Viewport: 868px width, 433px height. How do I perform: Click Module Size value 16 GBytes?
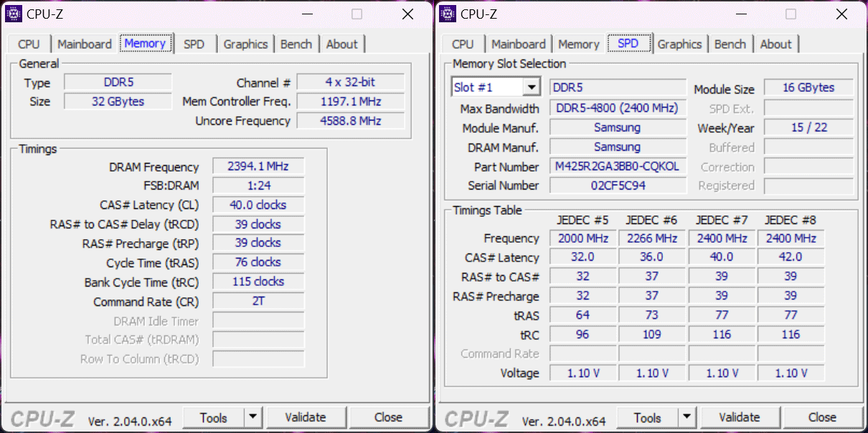pos(808,88)
